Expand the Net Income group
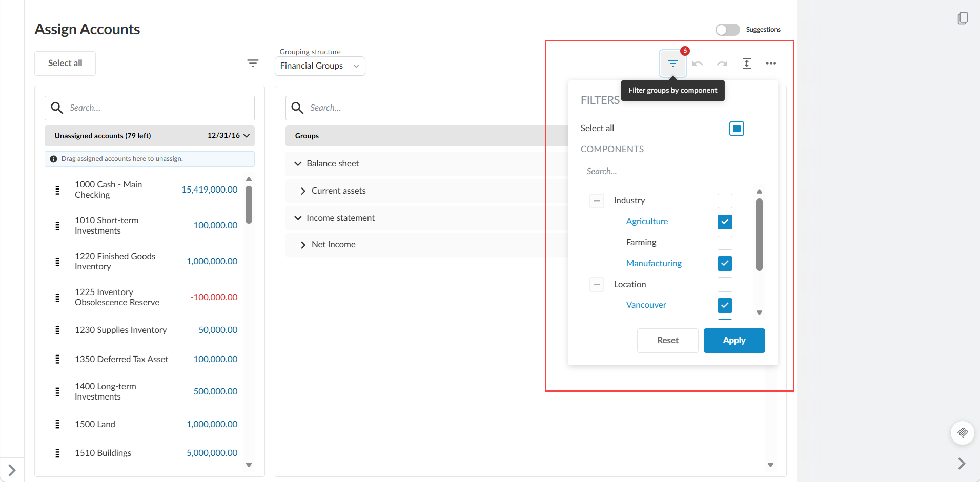 point(303,245)
